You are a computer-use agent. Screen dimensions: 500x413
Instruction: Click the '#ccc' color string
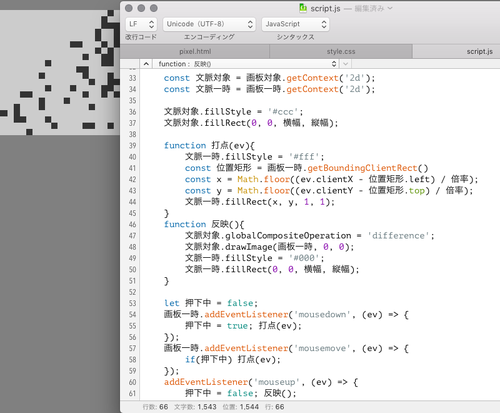pyautogui.click(x=283, y=112)
